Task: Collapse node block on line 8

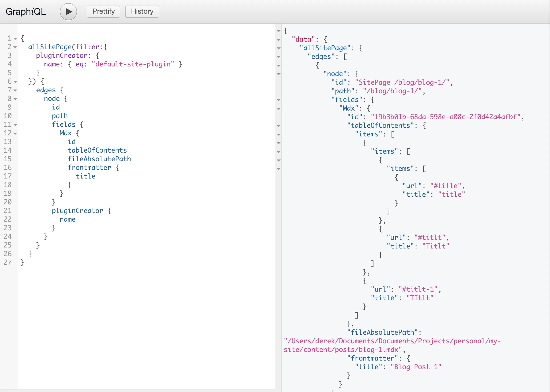Action: coord(15,99)
